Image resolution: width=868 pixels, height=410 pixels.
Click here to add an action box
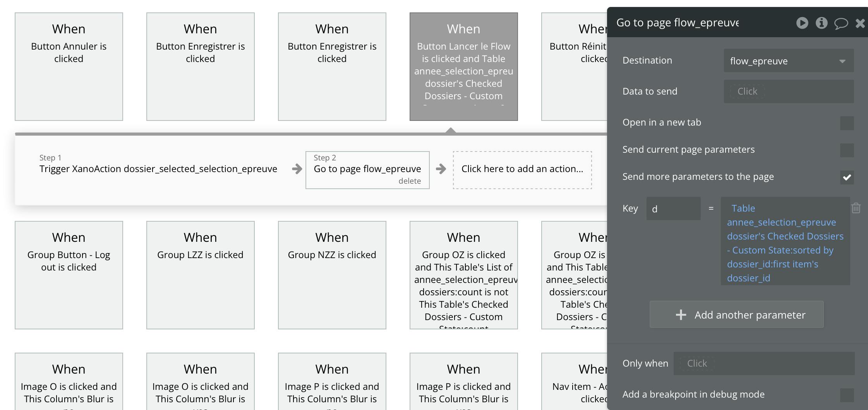point(522,170)
